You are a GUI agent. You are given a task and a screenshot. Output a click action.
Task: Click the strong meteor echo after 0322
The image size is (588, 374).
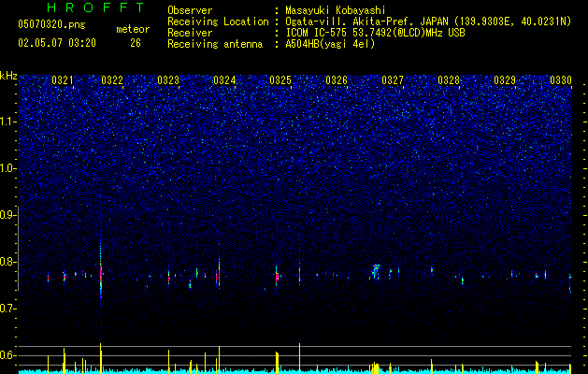tap(101, 276)
